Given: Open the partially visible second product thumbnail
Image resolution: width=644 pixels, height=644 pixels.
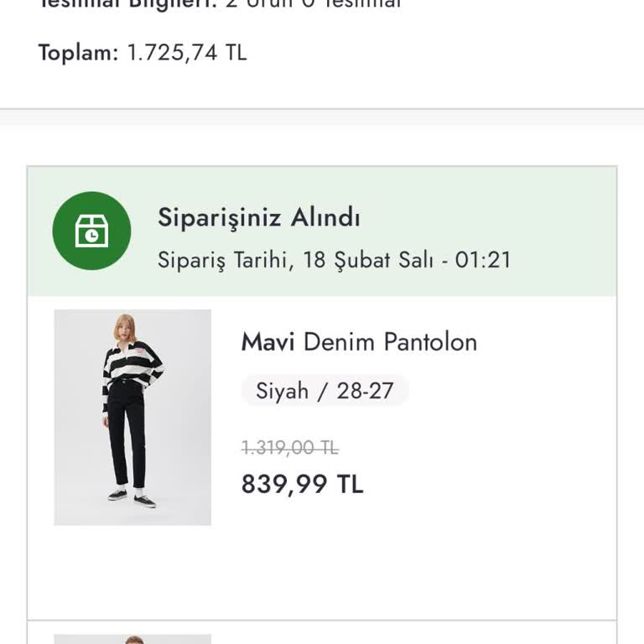Looking at the screenshot, I should (132, 639).
